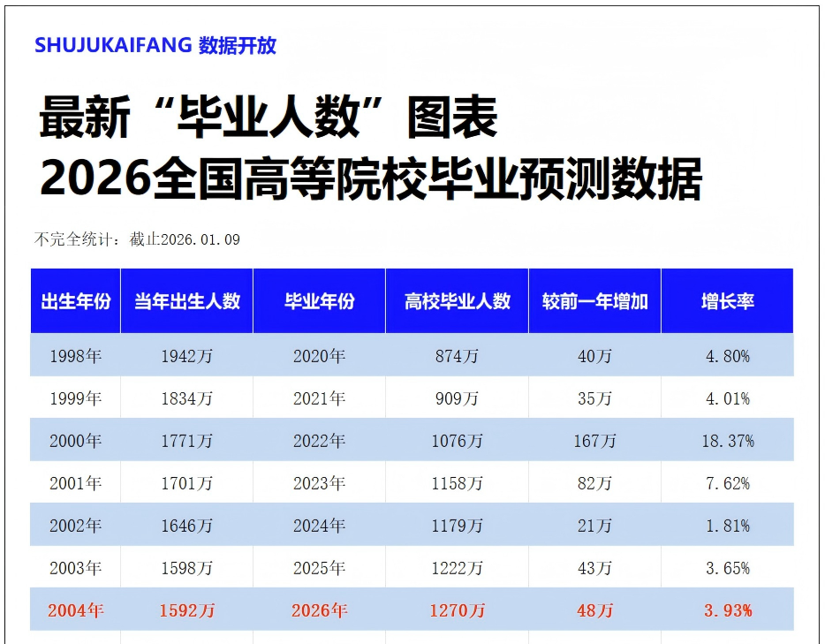825x644 pixels.
Task: Select the 较前一年增加 column header
Action: (595, 301)
